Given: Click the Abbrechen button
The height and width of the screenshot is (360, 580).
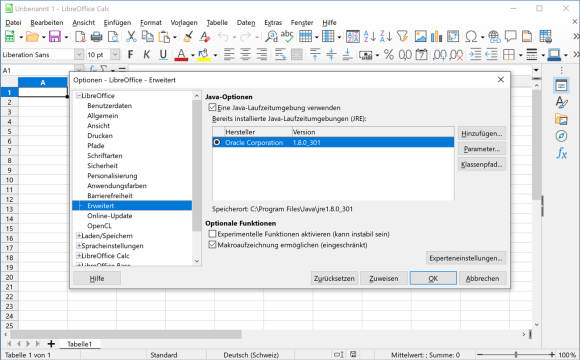Looking at the screenshot, I should click(x=482, y=278).
